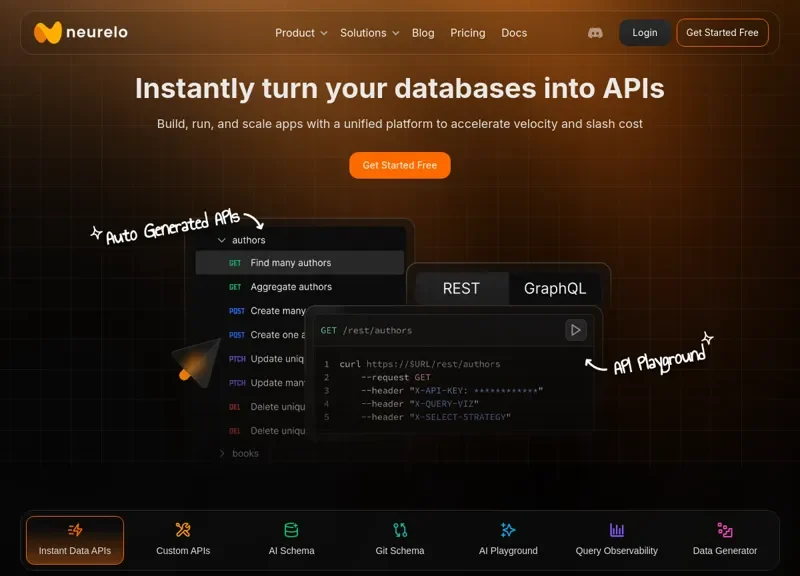Go to the Docs page
The height and width of the screenshot is (576, 800).
pos(514,33)
